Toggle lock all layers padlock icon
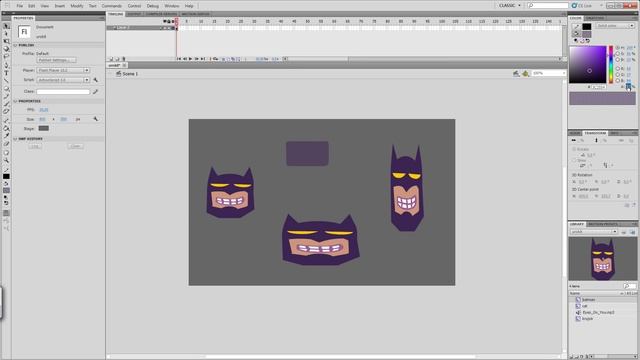This screenshot has width=640, height=360. click(169, 21)
